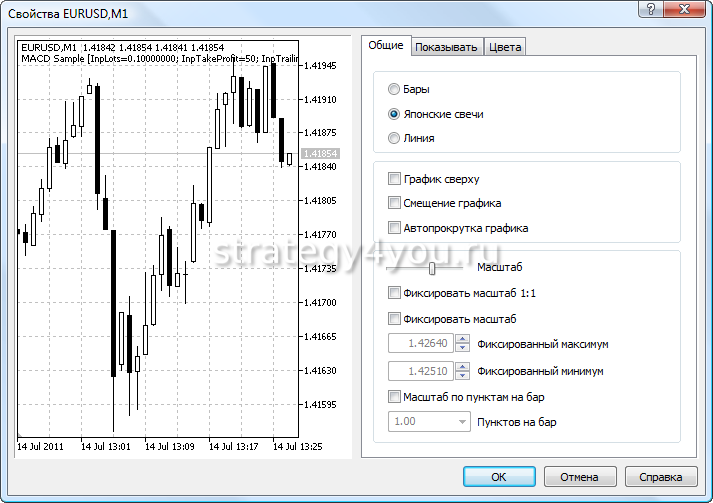Select the Бары radio button
713x503 pixels.
pyautogui.click(x=394, y=90)
